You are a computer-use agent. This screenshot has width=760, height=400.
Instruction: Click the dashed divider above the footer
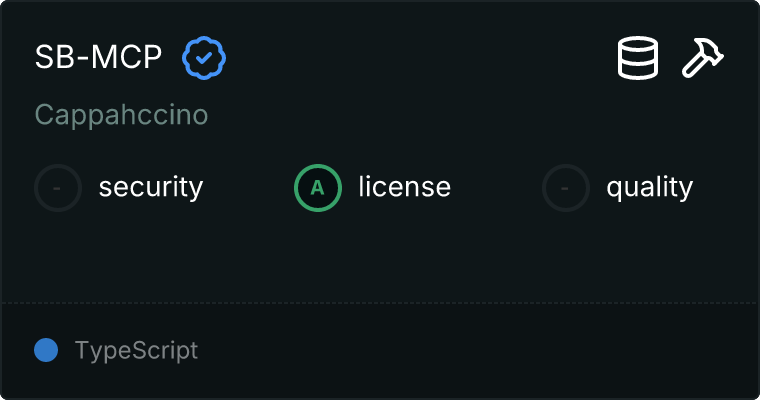[x=380, y=302]
